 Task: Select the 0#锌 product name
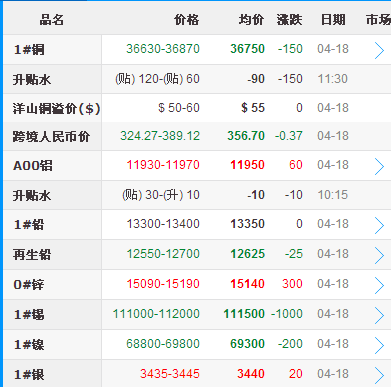tap(29, 284)
